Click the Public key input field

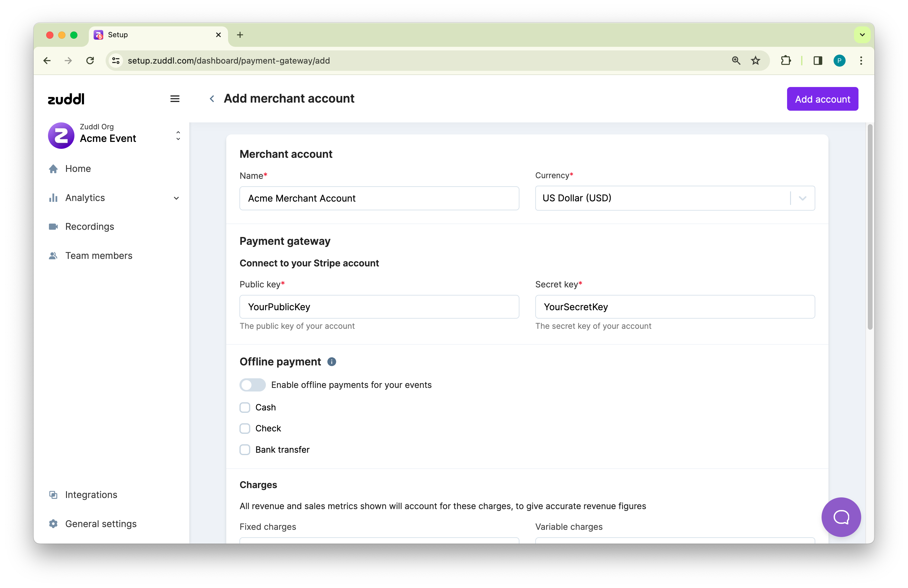(x=379, y=307)
